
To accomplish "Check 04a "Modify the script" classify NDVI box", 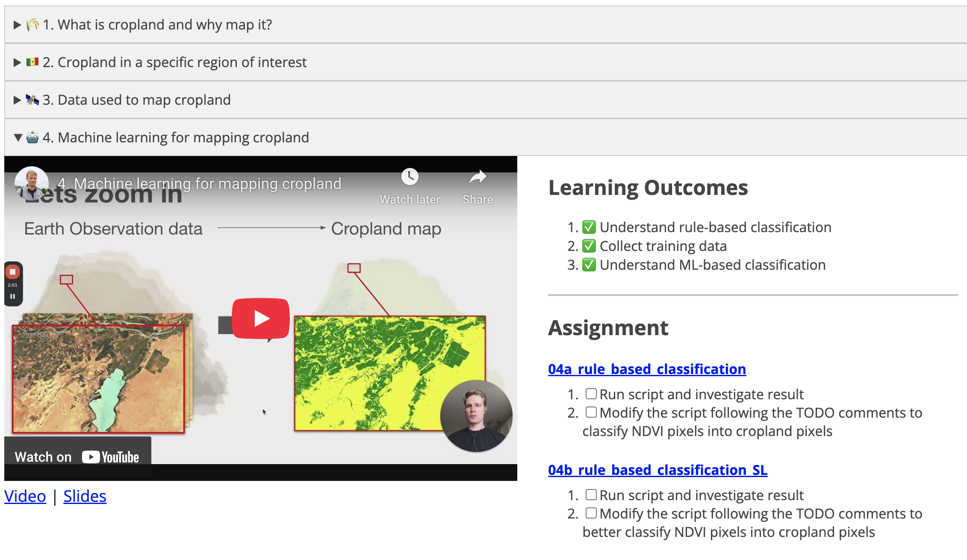I will click(x=591, y=412).
